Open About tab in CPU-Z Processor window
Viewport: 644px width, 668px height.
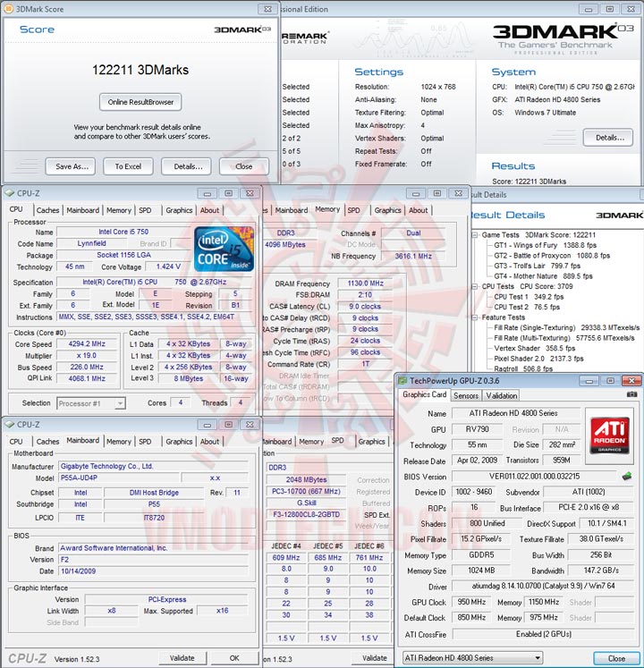click(x=209, y=210)
